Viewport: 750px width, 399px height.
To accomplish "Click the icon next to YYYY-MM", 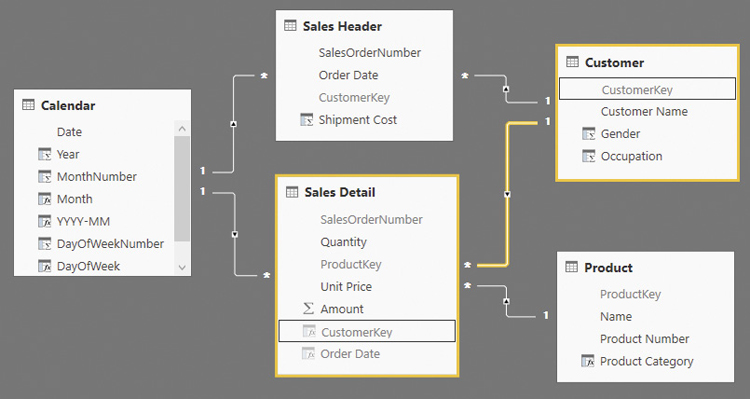I will click(x=44, y=221).
